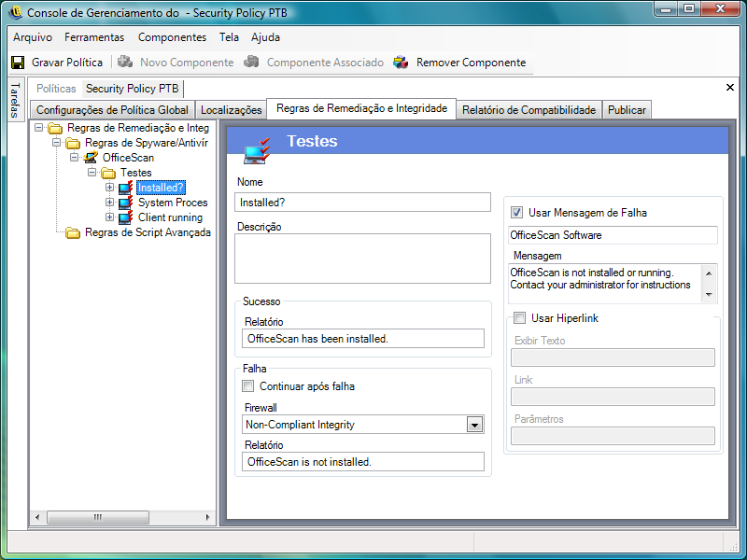Click Gravar Política label in toolbar
747x560 pixels.
[x=67, y=63]
